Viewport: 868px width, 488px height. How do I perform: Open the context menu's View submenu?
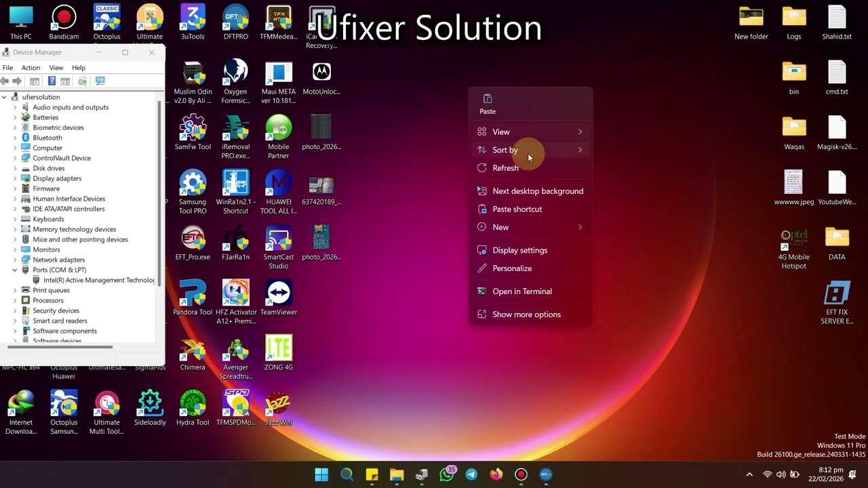click(530, 132)
